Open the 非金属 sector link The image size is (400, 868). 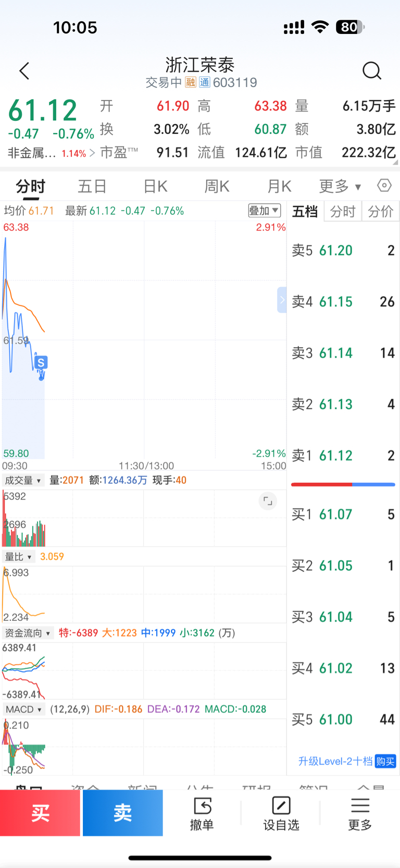click(x=51, y=153)
